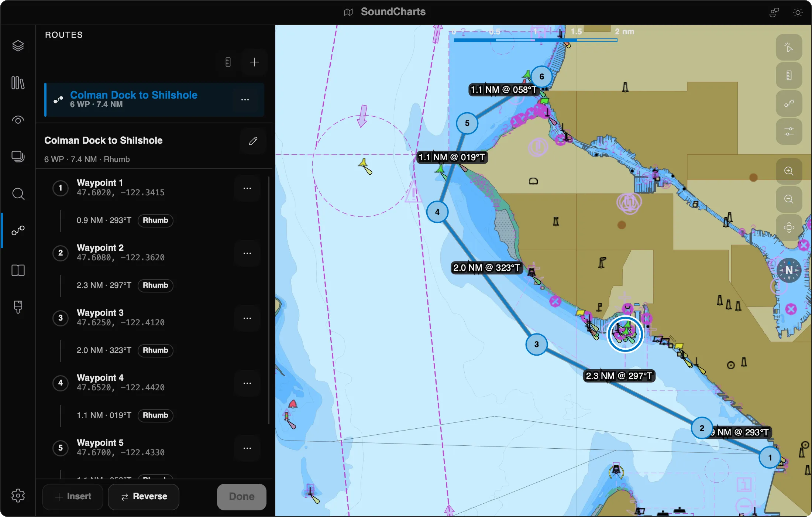Open options for Colman Dock to Shilshole route card
The width and height of the screenshot is (812, 517).
pos(245,100)
